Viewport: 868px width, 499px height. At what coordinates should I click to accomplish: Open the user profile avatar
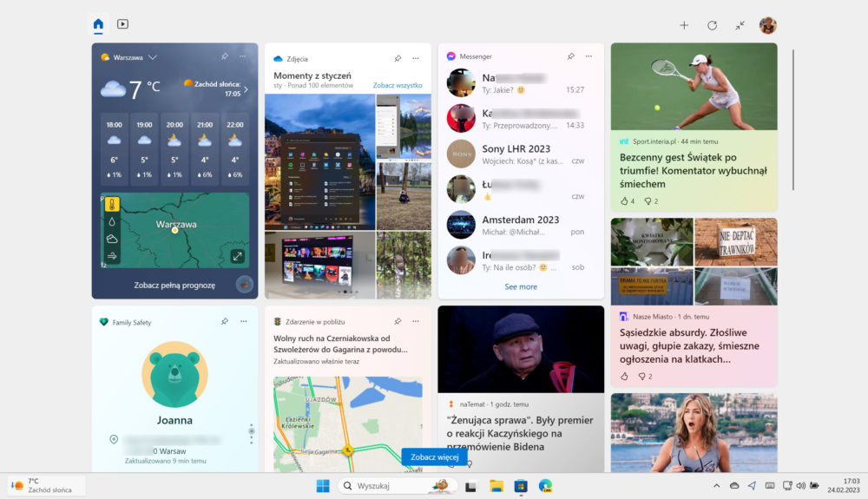pos(768,25)
